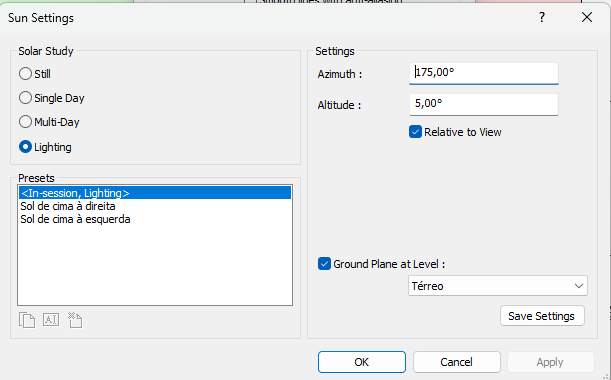Image resolution: width=611 pixels, height=380 pixels.
Task: Select preset Sol de cima à direita
Action: [x=155, y=206]
